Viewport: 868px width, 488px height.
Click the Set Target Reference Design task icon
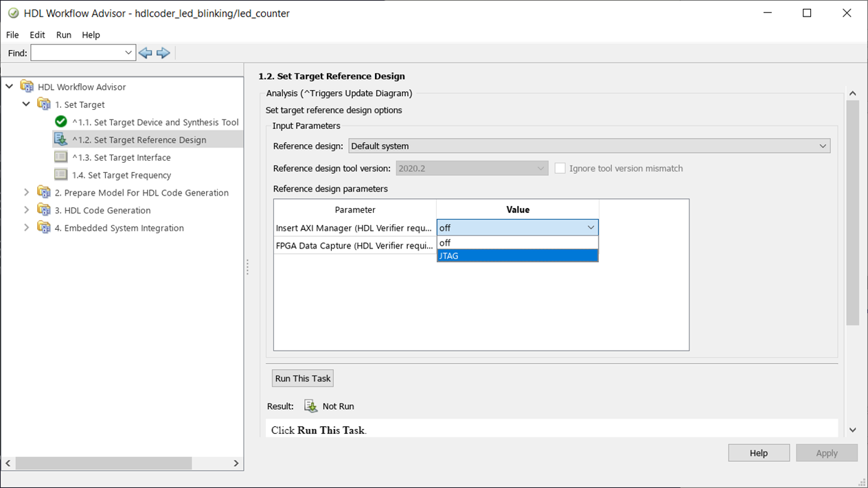(x=61, y=139)
